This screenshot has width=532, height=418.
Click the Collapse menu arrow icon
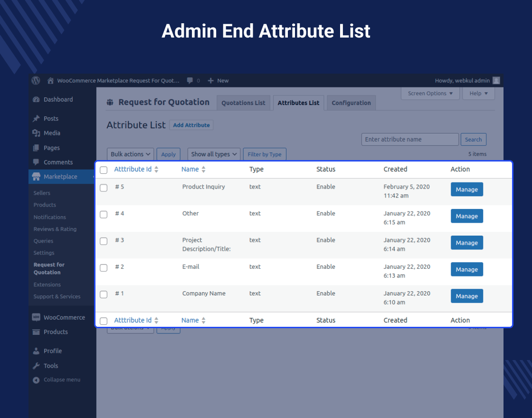pos(36,380)
